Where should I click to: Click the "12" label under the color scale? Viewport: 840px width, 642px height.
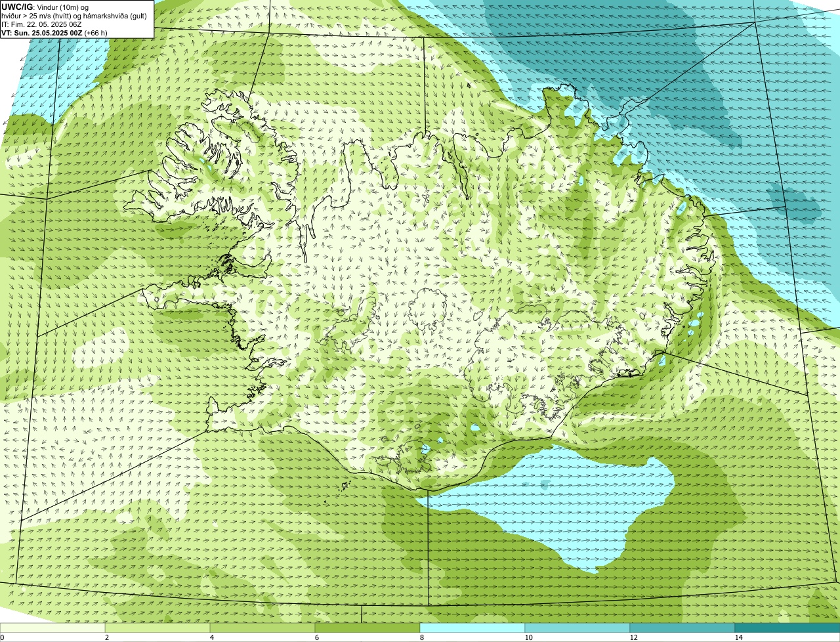(x=633, y=637)
